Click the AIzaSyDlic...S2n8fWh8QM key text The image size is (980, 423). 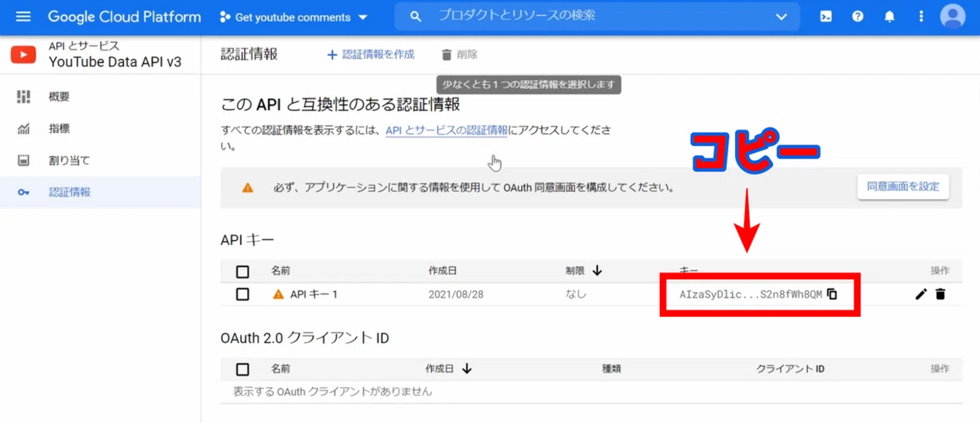[751, 294]
